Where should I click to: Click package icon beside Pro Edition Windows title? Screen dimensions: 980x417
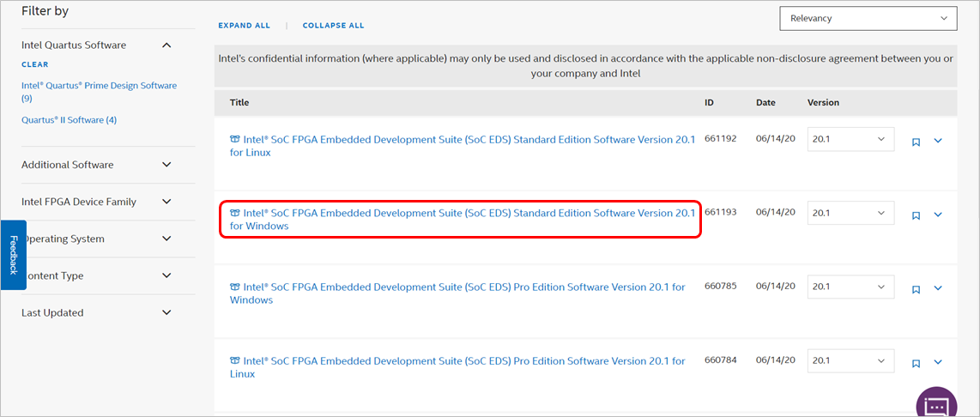[x=234, y=287]
